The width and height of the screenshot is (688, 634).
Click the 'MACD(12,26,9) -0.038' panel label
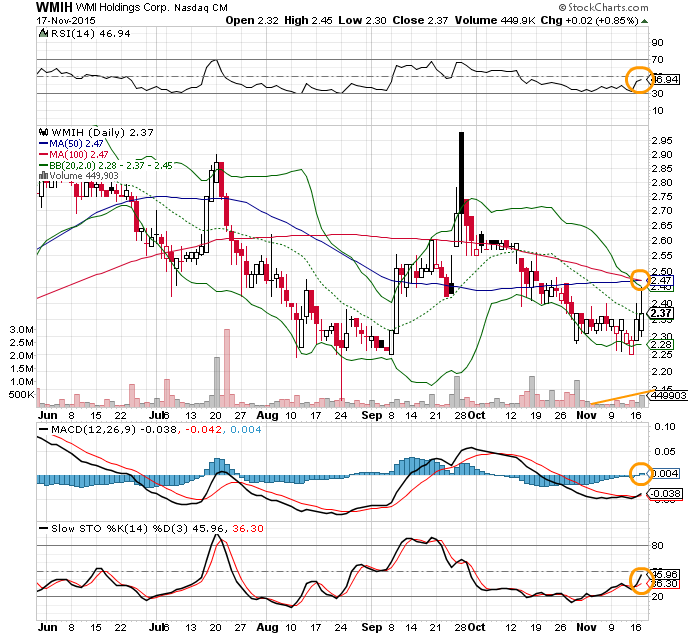(x=115, y=430)
